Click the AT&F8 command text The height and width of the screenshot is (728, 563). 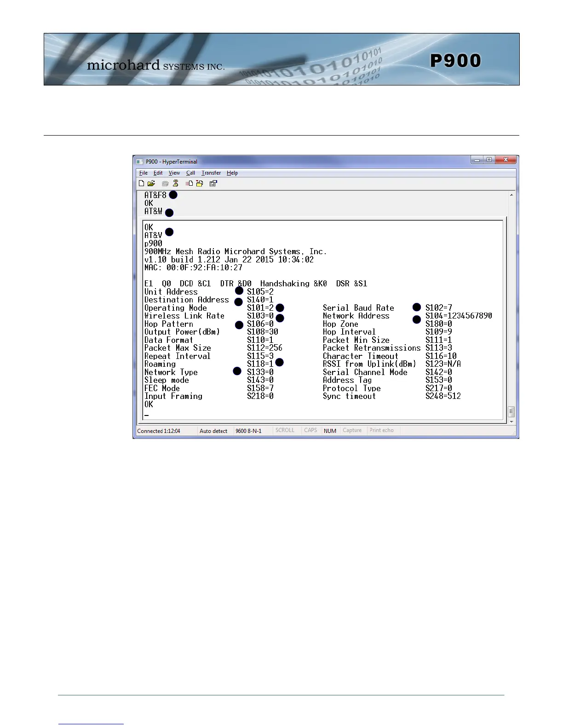pos(155,195)
